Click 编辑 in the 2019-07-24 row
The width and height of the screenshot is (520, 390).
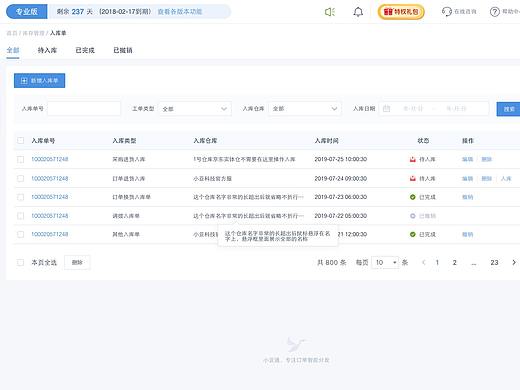[x=467, y=179]
